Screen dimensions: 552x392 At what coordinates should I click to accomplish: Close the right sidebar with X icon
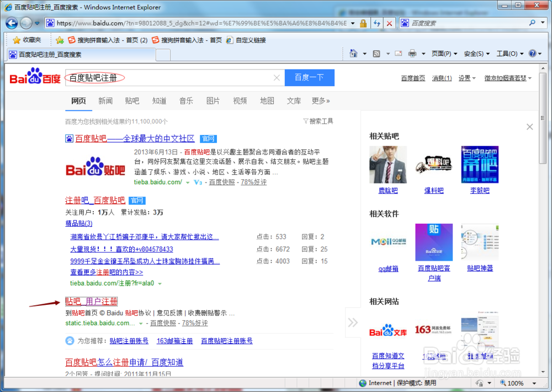tap(529, 127)
